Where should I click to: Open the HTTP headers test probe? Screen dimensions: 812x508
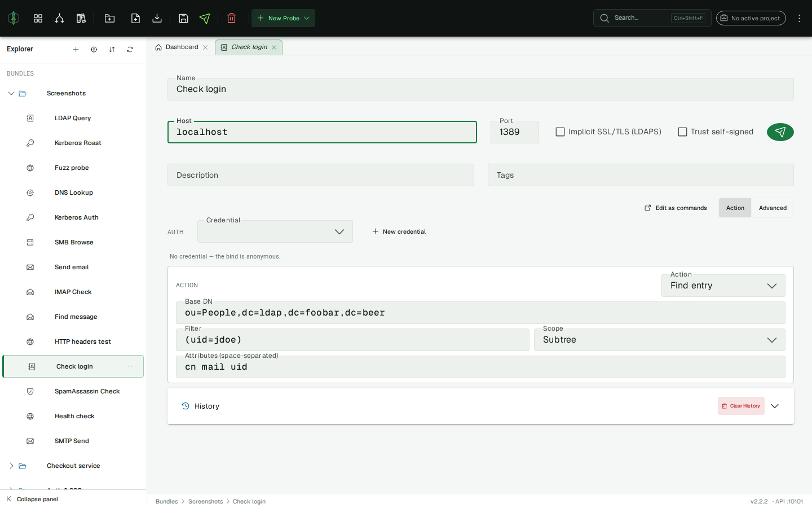(73, 341)
